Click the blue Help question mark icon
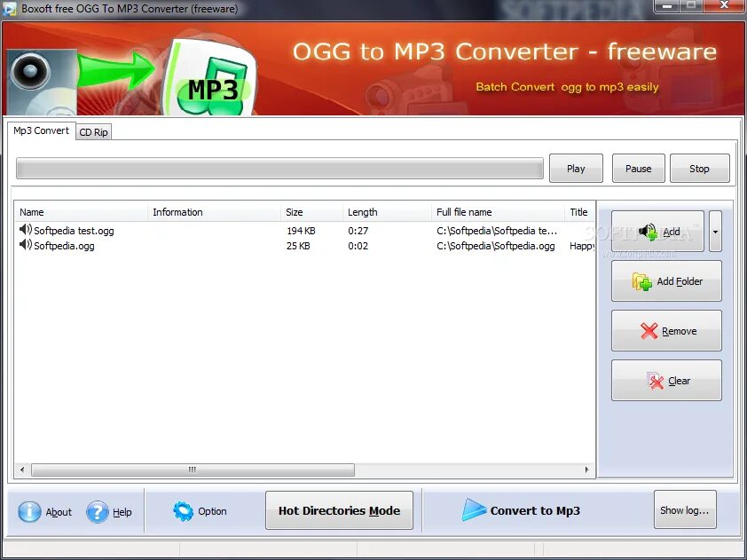This screenshot has width=747, height=560. click(x=98, y=512)
